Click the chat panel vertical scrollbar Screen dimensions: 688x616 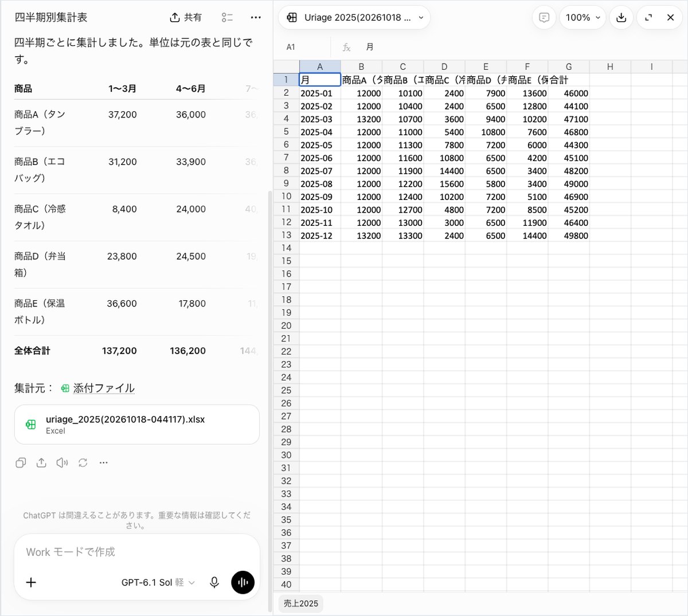point(270,401)
